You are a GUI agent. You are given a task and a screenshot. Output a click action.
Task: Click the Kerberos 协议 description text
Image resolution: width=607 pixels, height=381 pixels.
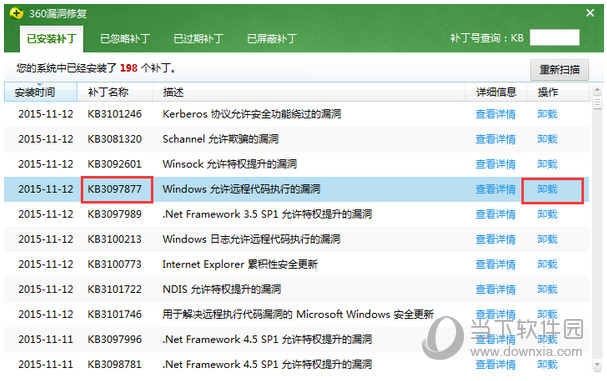252,114
